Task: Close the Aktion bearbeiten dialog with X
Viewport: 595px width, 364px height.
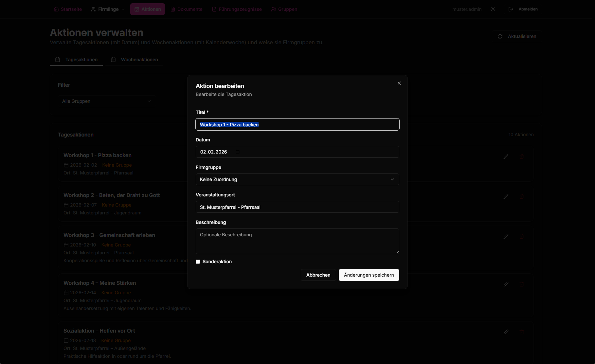Action: 399,83
